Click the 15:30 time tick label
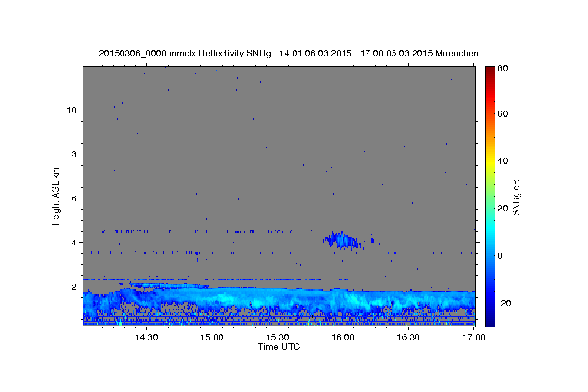 (277, 338)
